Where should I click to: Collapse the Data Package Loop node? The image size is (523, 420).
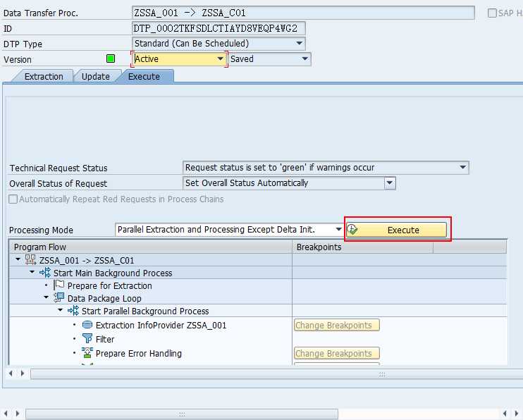click(46, 297)
